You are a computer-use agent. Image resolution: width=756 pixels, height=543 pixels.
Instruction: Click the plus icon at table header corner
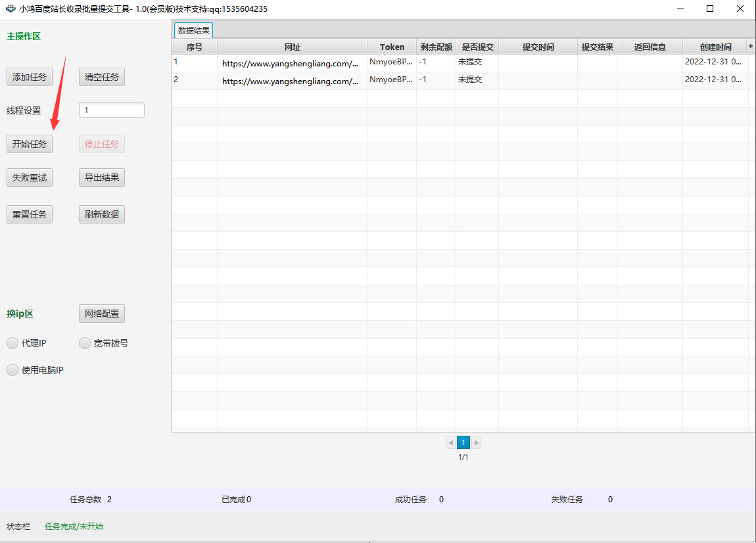[x=751, y=47]
